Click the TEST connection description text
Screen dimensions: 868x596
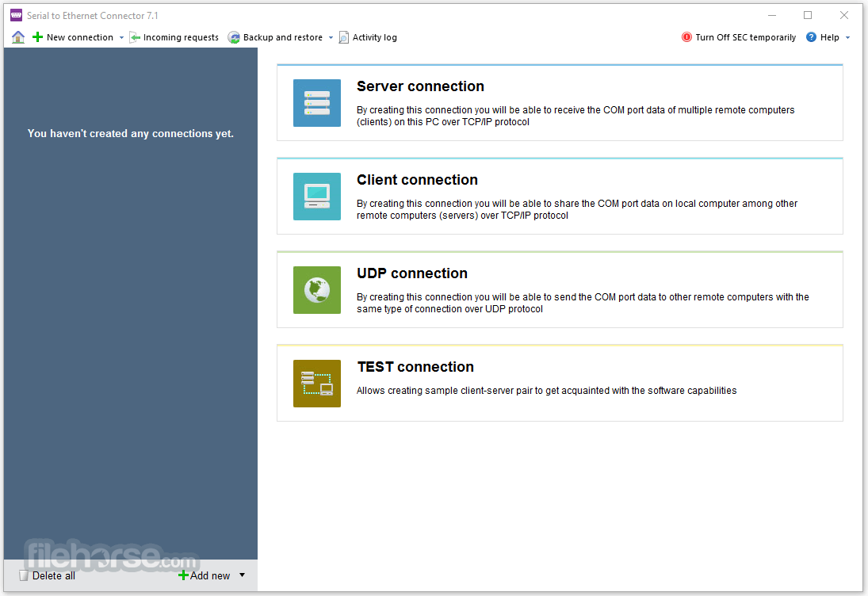pos(546,391)
